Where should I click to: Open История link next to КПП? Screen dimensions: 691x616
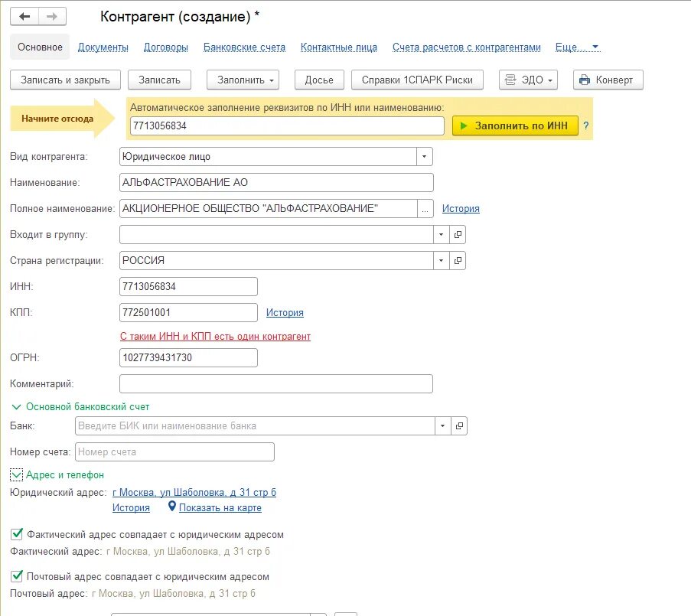(x=285, y=312)
